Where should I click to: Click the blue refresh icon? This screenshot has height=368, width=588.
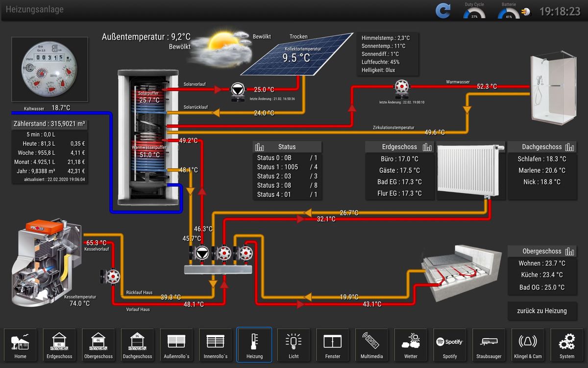point(443,11)
